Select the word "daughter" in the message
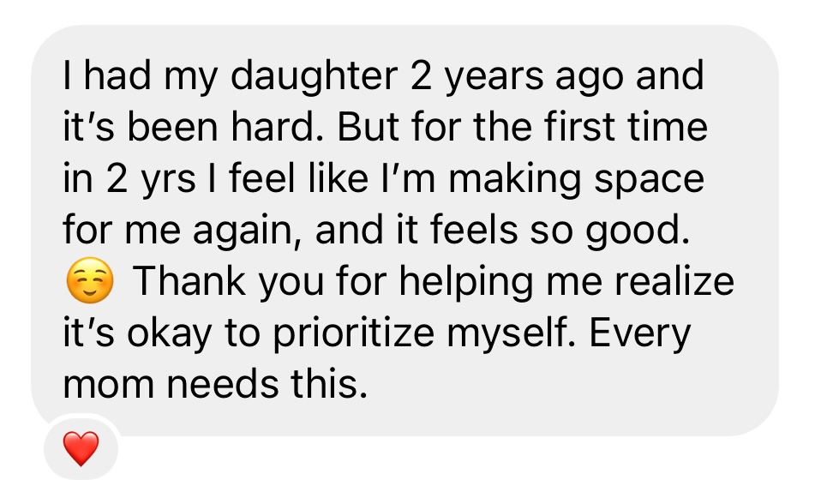This screenshot has width=815, height=504. click(x=314, y=76)
